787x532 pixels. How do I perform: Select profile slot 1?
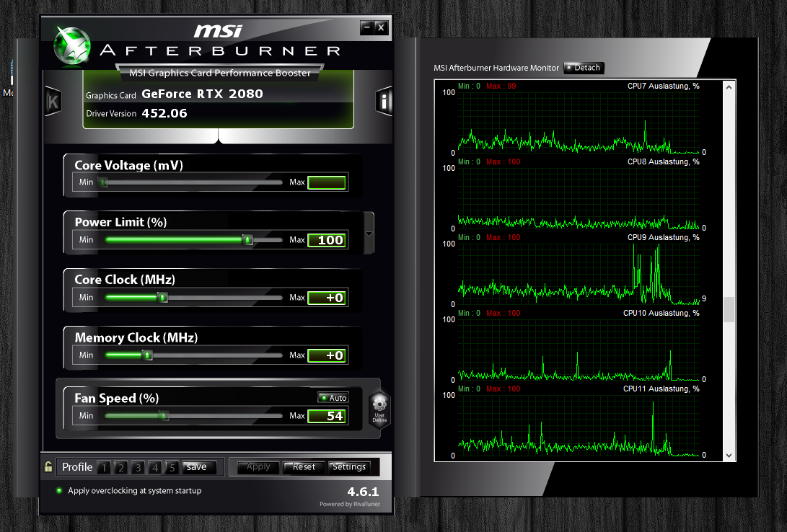[104, 467]
